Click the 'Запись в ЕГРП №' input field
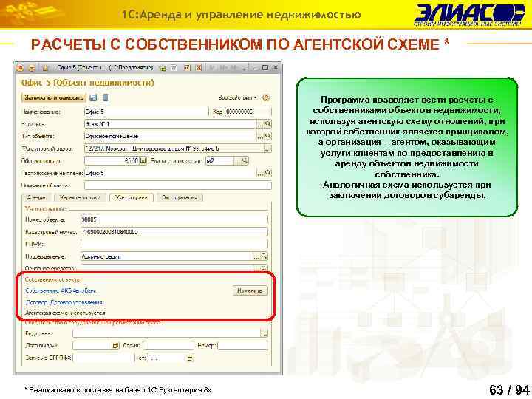532x399 pixels. 102,358
